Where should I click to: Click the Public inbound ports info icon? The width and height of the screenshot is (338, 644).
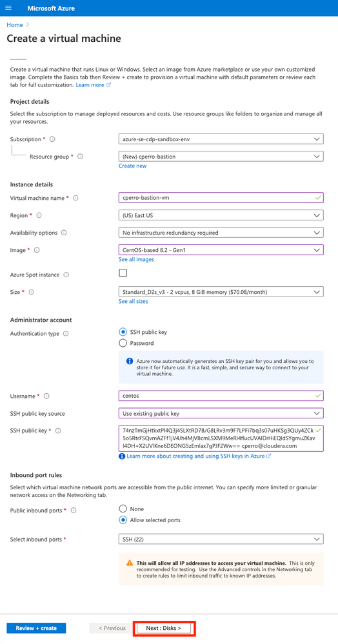(74, 511)
